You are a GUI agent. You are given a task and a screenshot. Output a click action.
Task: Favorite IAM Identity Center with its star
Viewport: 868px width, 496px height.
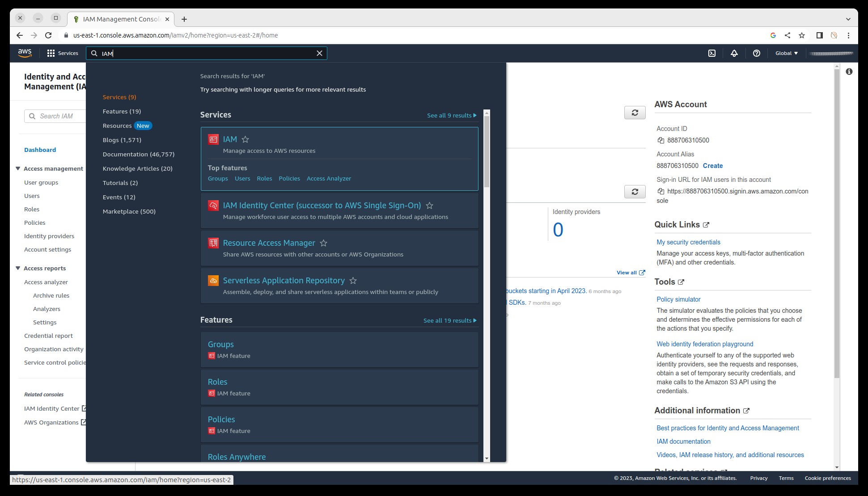click(429, 206)
